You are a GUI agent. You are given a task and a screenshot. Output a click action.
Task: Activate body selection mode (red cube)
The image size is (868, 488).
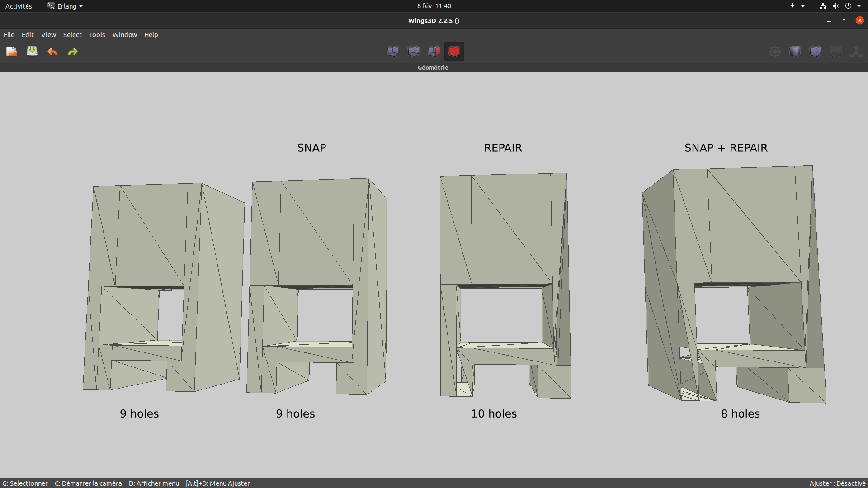[454, 51]
